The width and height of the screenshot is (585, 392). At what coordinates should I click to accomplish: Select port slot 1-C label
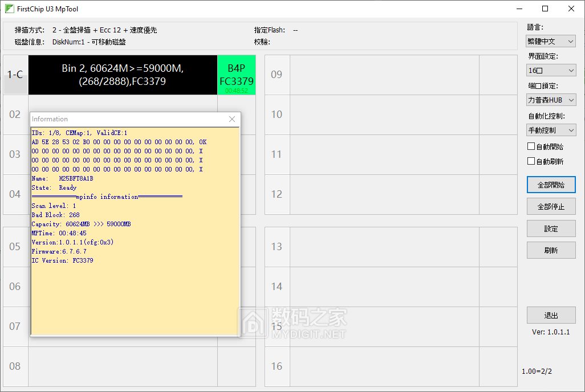[x=15, y=75]
